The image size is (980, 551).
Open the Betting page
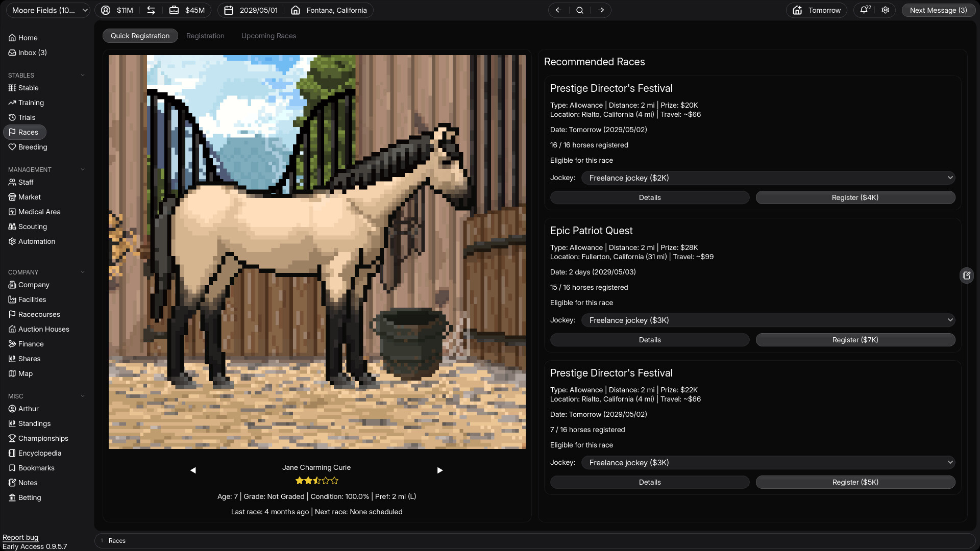click(24, 497)
